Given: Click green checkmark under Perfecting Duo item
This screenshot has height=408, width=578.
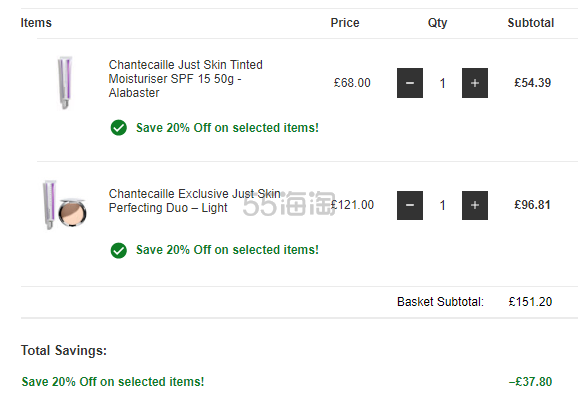Looking at the screenshot, I should pyautogui.click(x=119, y=251).
